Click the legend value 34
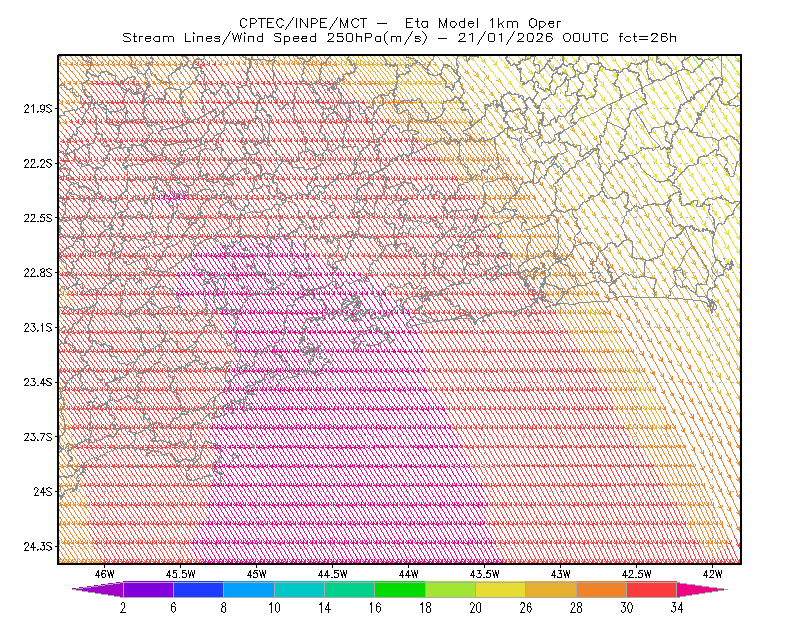Screen dimensions: 800x618 tap(677, 608)
